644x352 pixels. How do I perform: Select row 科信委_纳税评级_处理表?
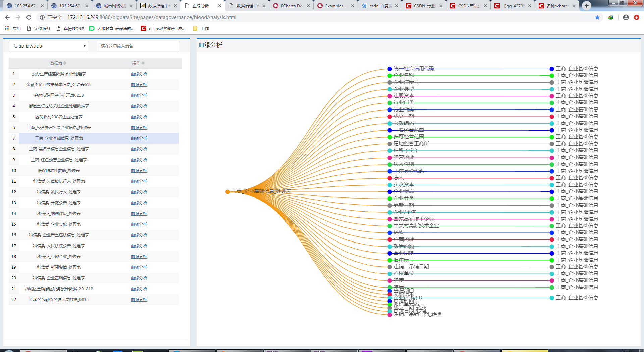[x=94, y=214]
